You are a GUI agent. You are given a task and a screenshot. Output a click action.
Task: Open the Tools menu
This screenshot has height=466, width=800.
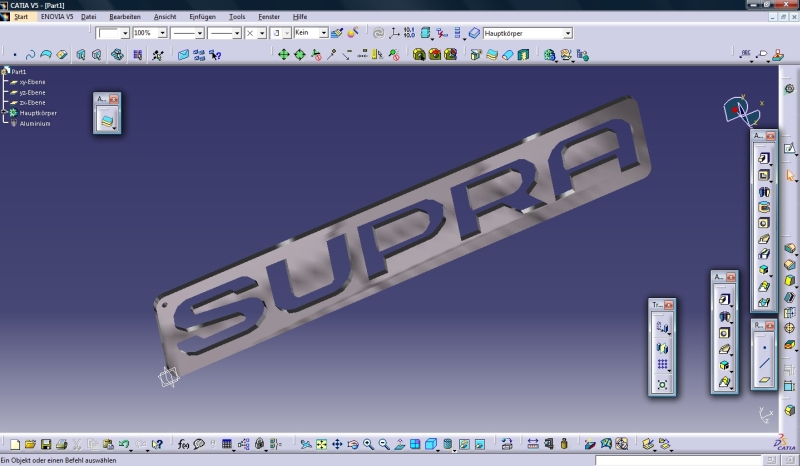pos(237,17)
